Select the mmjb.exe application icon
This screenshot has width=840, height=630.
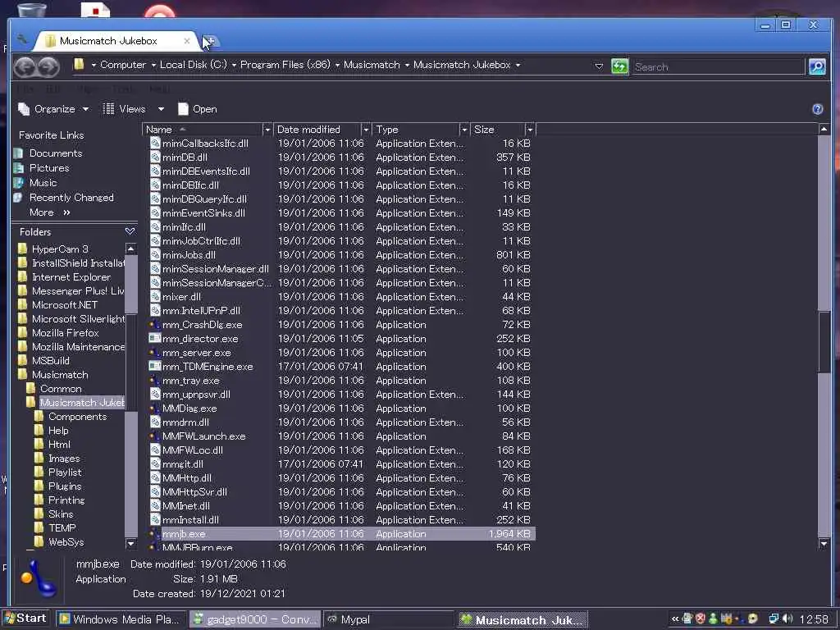tap(155, 533)
